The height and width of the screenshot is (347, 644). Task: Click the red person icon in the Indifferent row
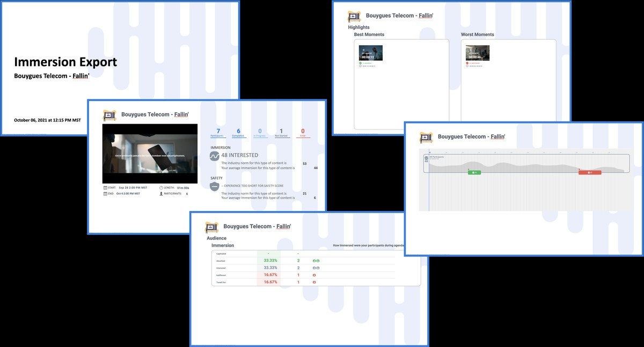tap(314, 275)
